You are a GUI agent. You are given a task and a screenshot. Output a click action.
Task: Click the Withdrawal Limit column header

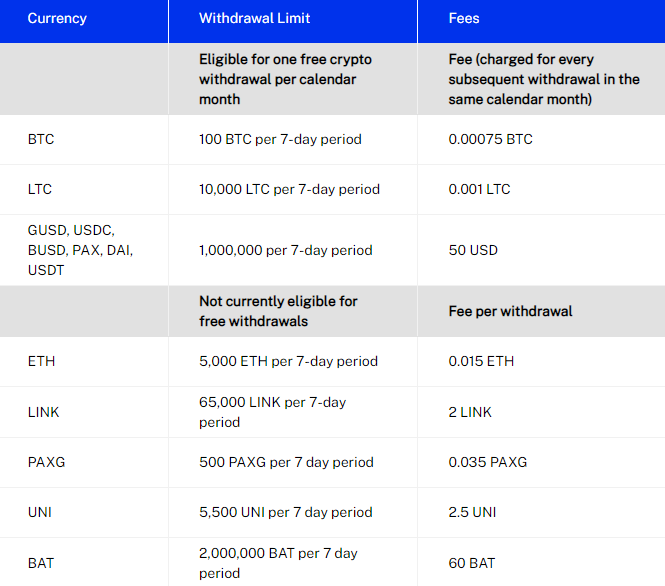coord(254,18)
